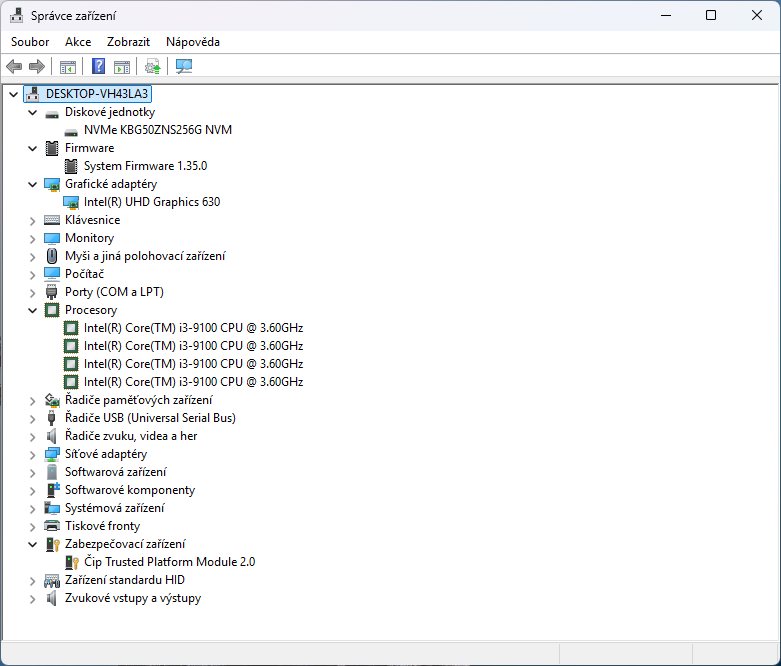Screen dimensions: 781x666
Task: Open the Akce menu
Action: tap(78, 42)
